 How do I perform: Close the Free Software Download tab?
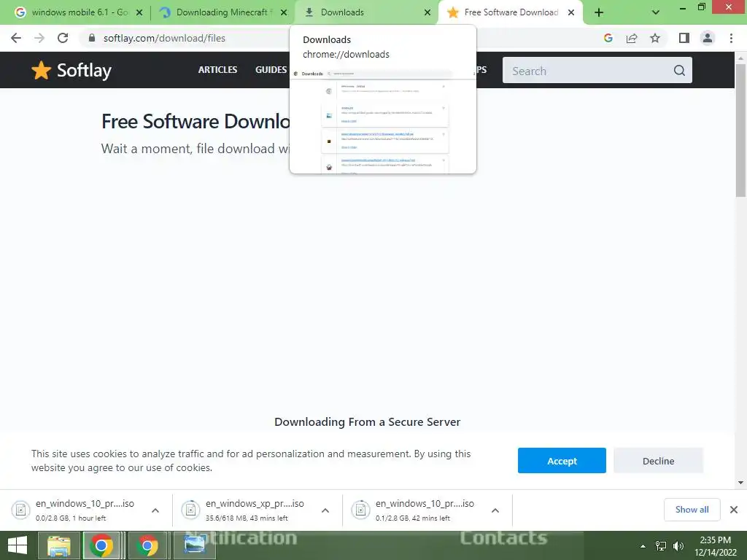click(x=570, y=13)
